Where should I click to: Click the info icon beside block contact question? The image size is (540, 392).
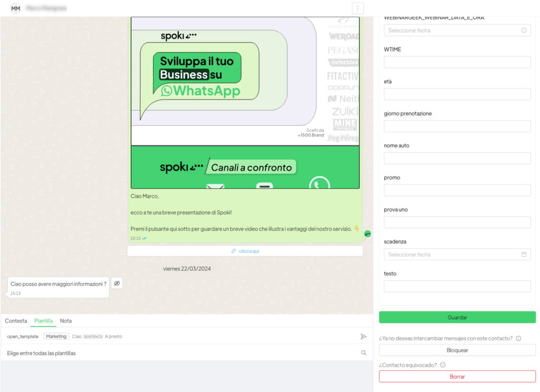[x=518, y=338]
